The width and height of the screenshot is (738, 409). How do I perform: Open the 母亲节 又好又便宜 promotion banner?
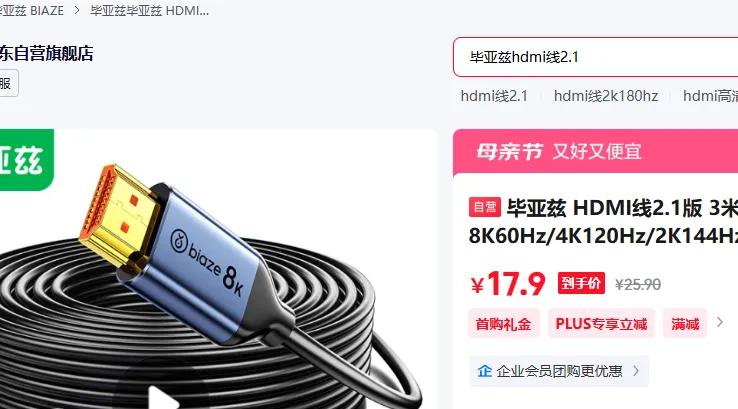coord(595,152)
